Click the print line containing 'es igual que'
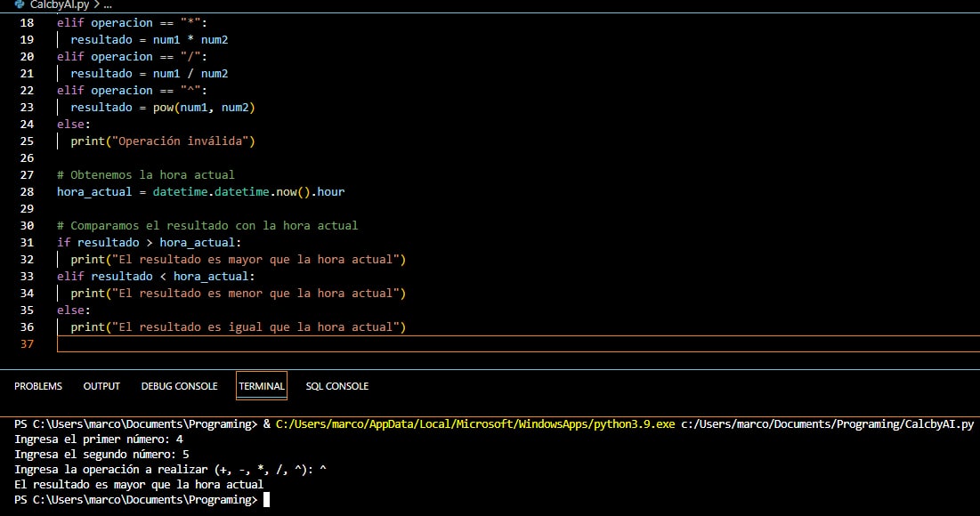 pyautogui.click(x=239, y=327)
